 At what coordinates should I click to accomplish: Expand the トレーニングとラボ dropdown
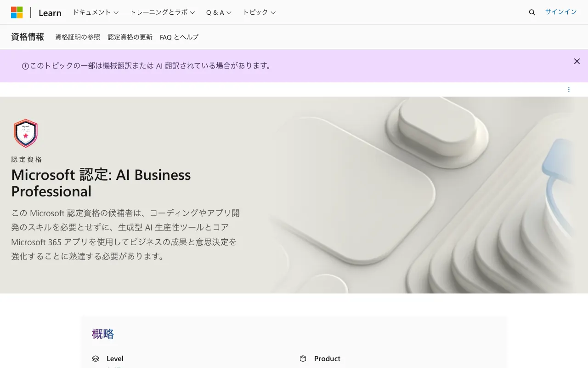[163, 12]
